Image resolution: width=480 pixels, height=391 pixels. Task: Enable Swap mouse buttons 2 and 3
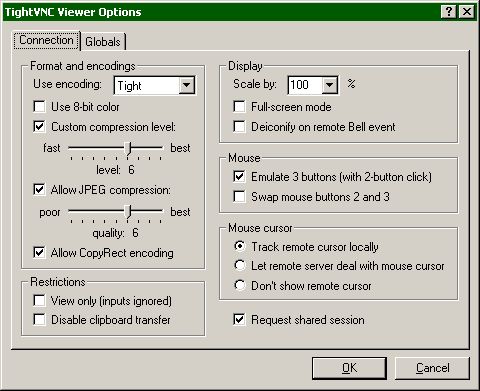(x=239, y=197)
